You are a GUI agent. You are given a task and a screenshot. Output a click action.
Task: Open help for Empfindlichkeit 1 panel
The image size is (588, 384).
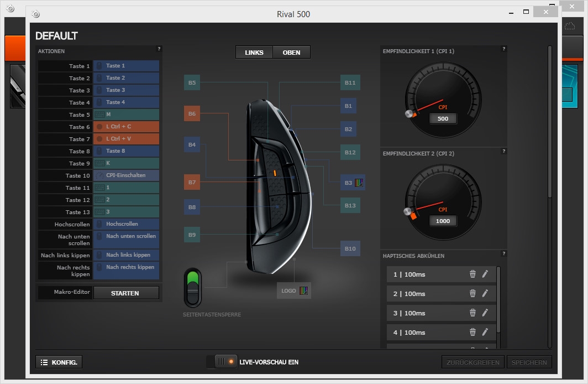(503, 49)
